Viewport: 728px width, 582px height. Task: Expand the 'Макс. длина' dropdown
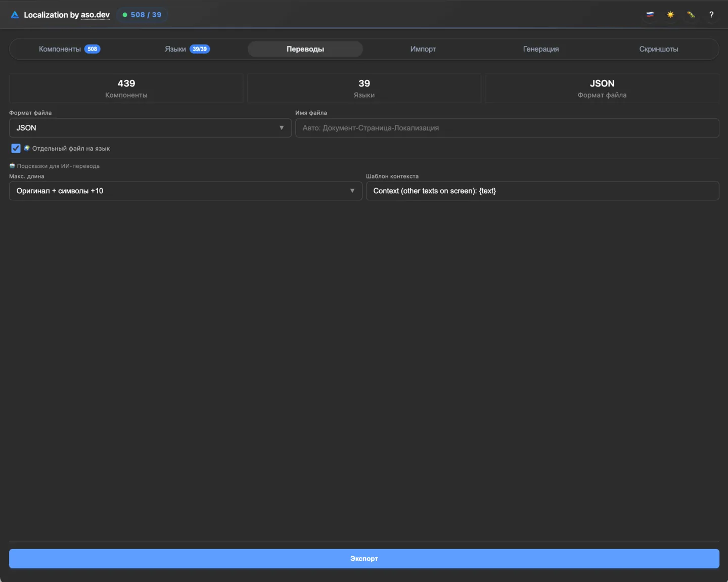(186, 191)
